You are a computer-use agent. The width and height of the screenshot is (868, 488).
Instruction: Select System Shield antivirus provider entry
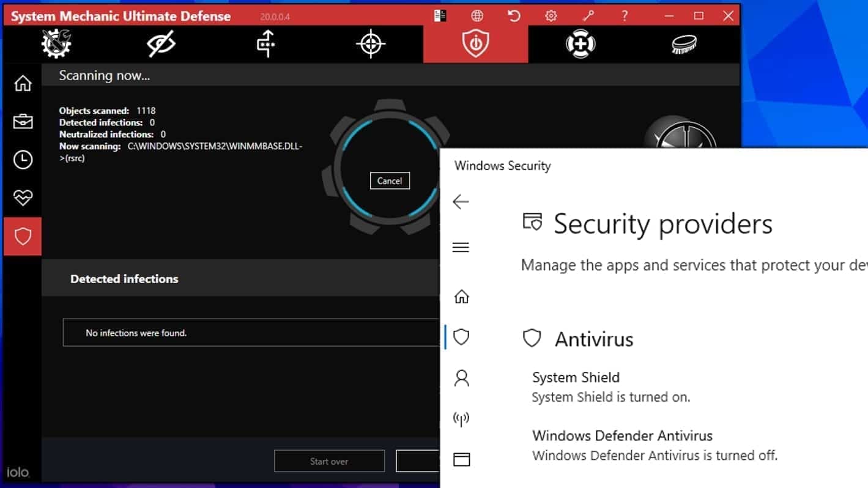576,377
